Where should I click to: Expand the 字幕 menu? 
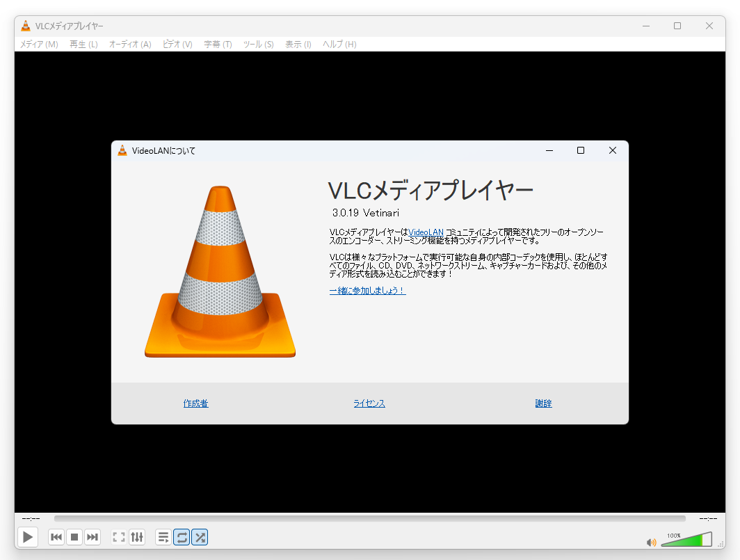tap(217, 44)
